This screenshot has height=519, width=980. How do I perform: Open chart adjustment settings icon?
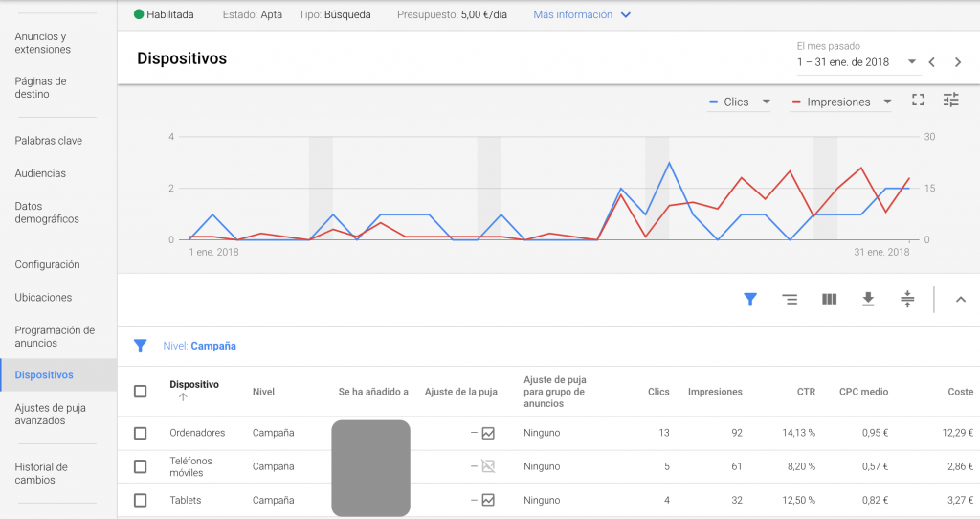950,100
